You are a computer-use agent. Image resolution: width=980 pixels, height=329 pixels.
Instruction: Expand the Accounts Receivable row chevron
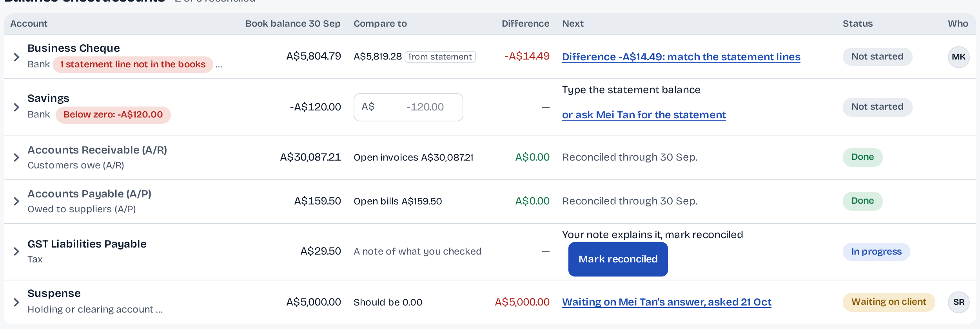click(x=16, y=157)
